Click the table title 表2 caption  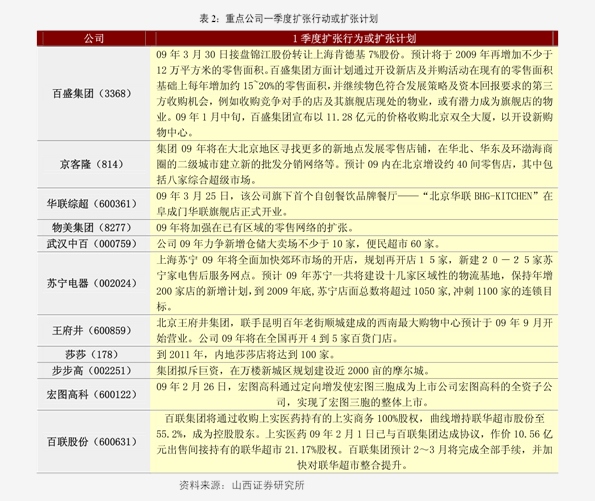[x=288, y=18]
